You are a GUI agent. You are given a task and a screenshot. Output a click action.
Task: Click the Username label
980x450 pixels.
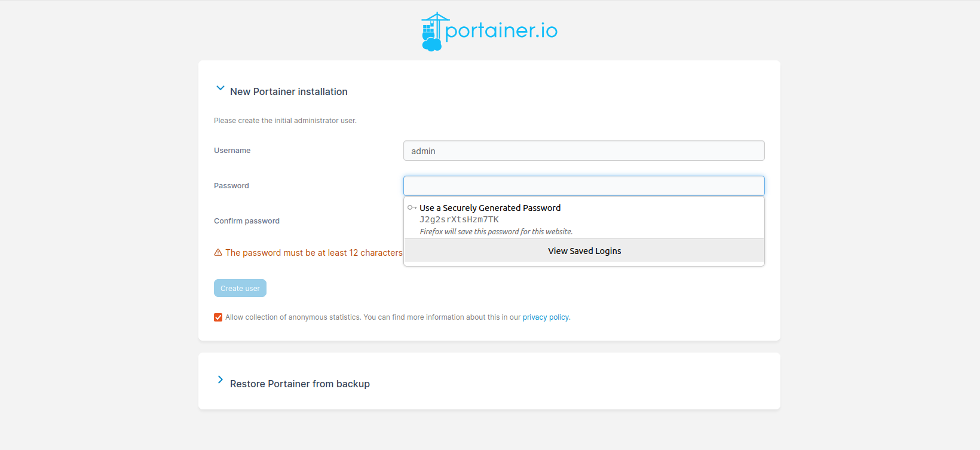point(232,151)
